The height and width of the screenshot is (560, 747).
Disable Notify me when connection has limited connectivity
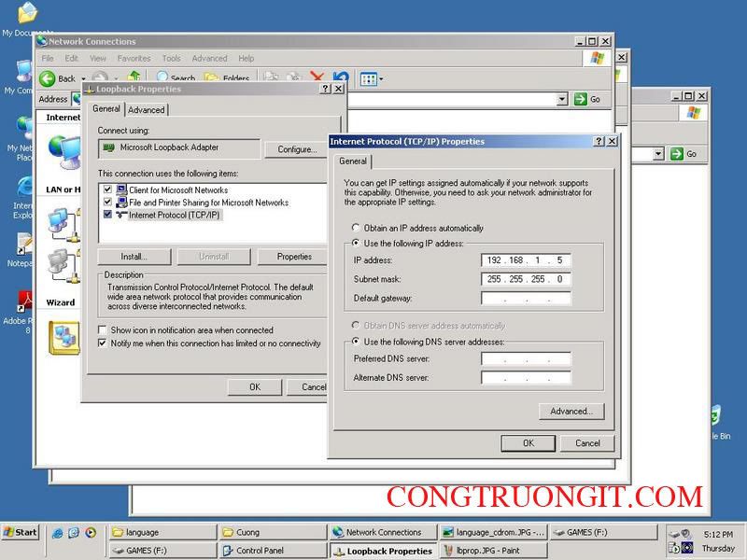point(103,343)
